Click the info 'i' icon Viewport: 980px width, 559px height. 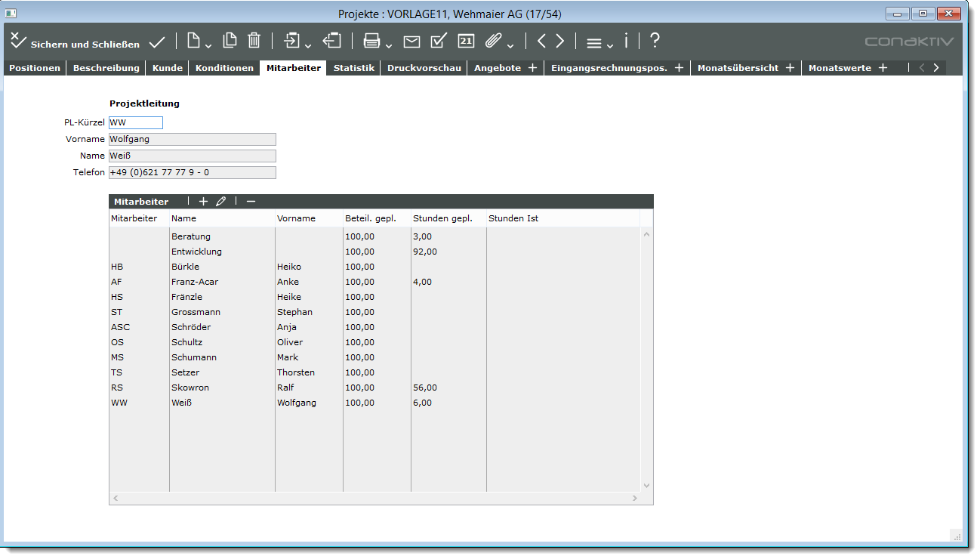626,42
